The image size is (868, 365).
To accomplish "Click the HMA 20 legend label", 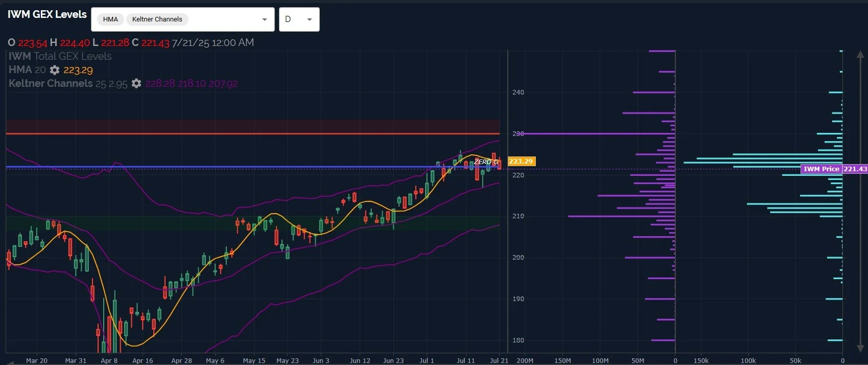I will pos(27,70).
